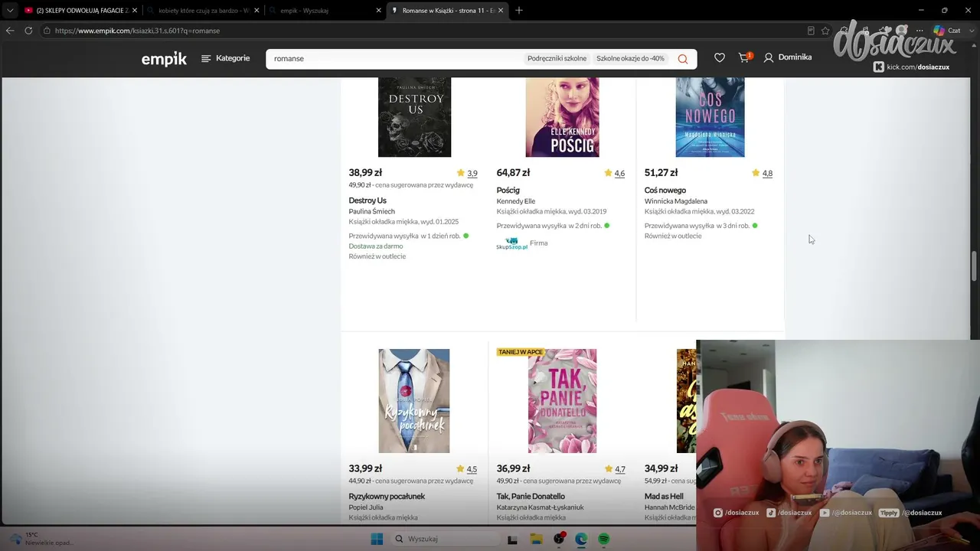Click the "TANIEJ W APCE" badge
This screenshot has height=551, width=980.
520,352
